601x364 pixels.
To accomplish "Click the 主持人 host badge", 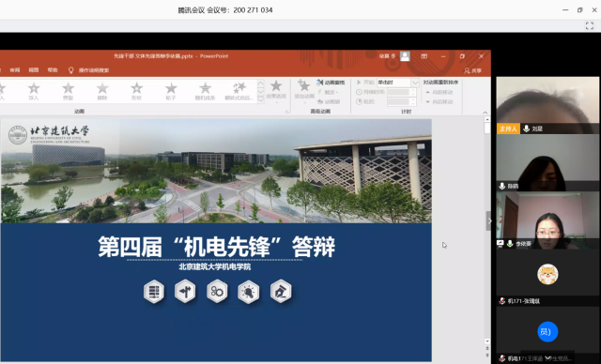I will coord(508,129).
